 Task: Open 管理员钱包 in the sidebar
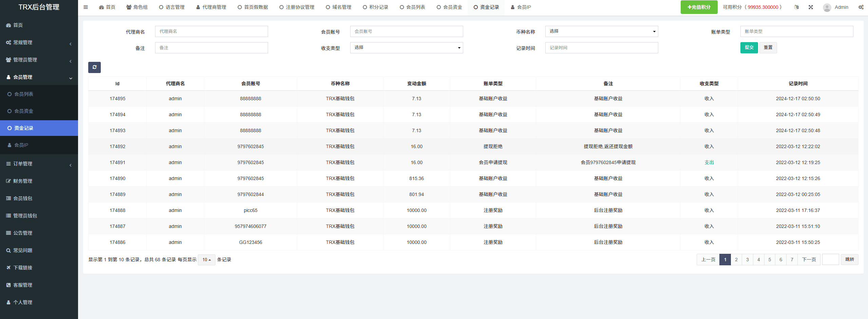pyautogui.click(x=39, y=216)
